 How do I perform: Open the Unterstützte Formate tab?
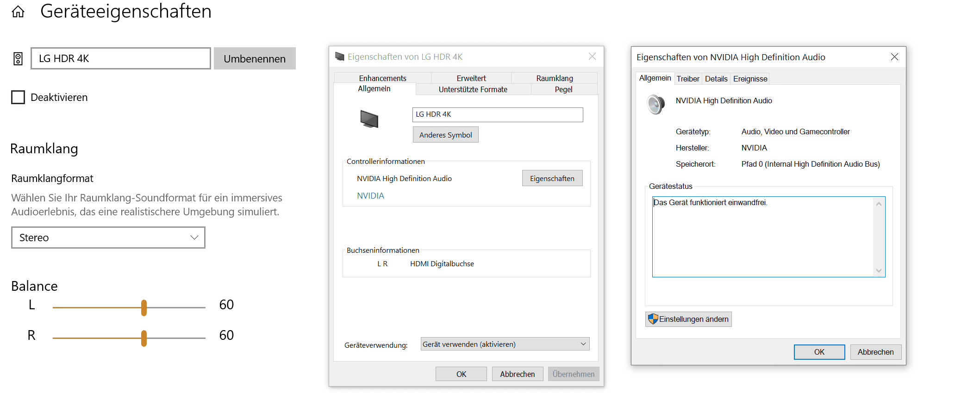pos(473,89)
